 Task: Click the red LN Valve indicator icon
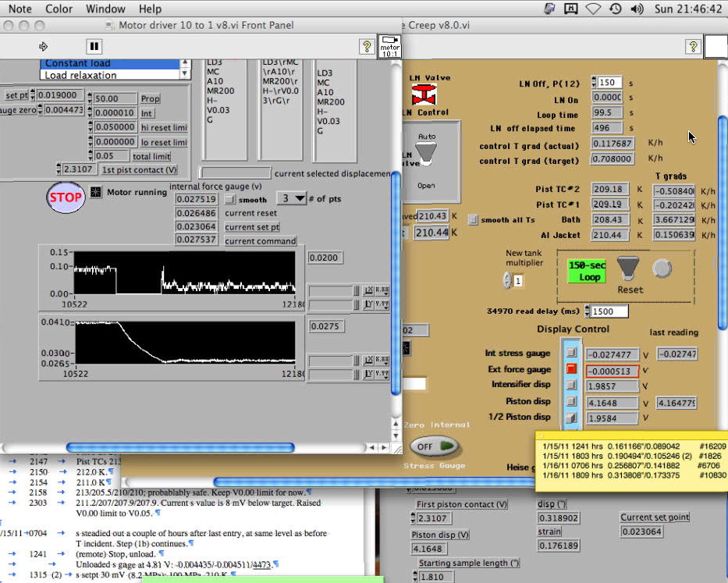pos(425,95)
